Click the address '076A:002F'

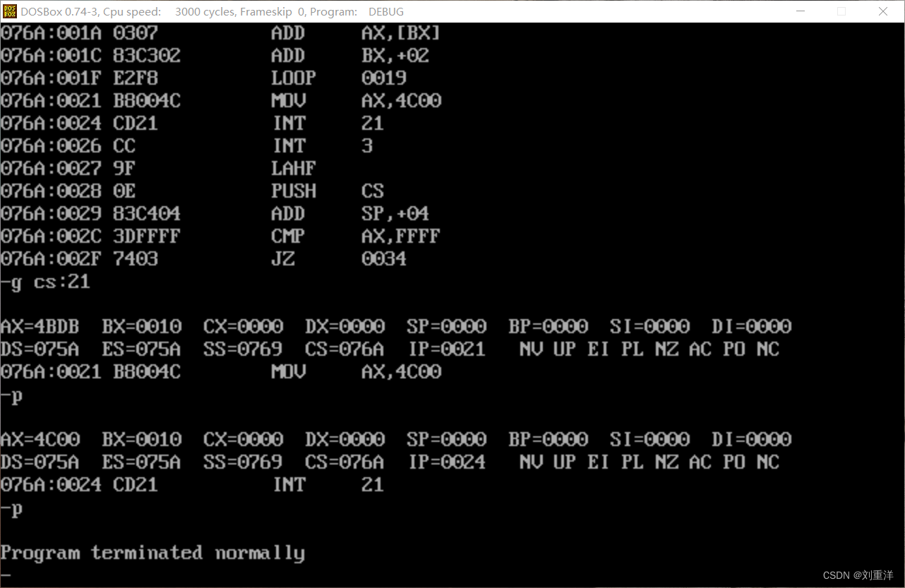pos(51,258)
